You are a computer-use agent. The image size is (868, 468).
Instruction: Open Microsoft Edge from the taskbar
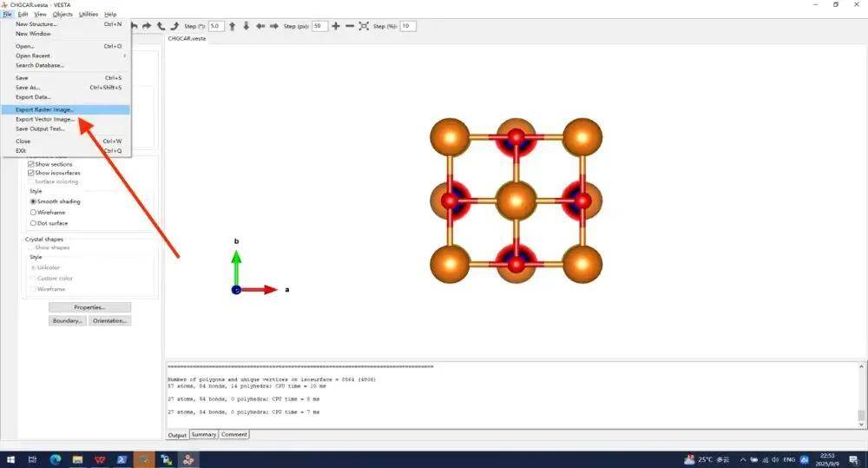coord(55,458)
